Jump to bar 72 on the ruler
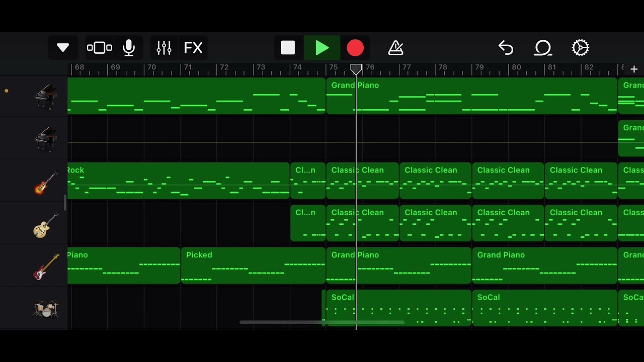This screenshot has width=644, height=362. click(x=224, y=67)
